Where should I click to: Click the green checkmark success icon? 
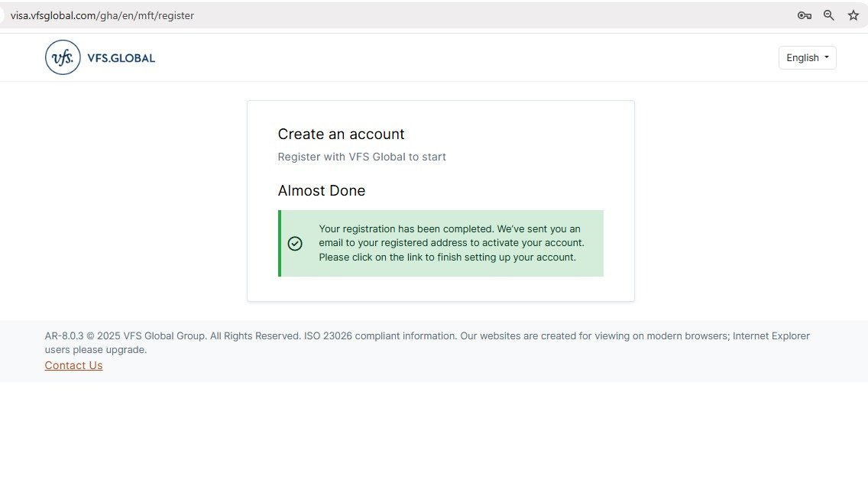295,243
